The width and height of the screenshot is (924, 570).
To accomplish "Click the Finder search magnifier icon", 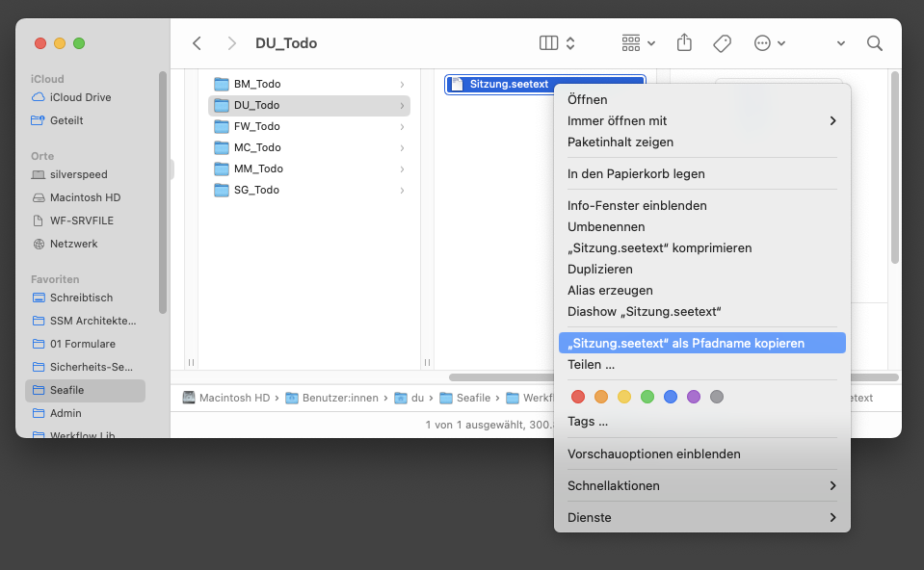I will [874, 43].
